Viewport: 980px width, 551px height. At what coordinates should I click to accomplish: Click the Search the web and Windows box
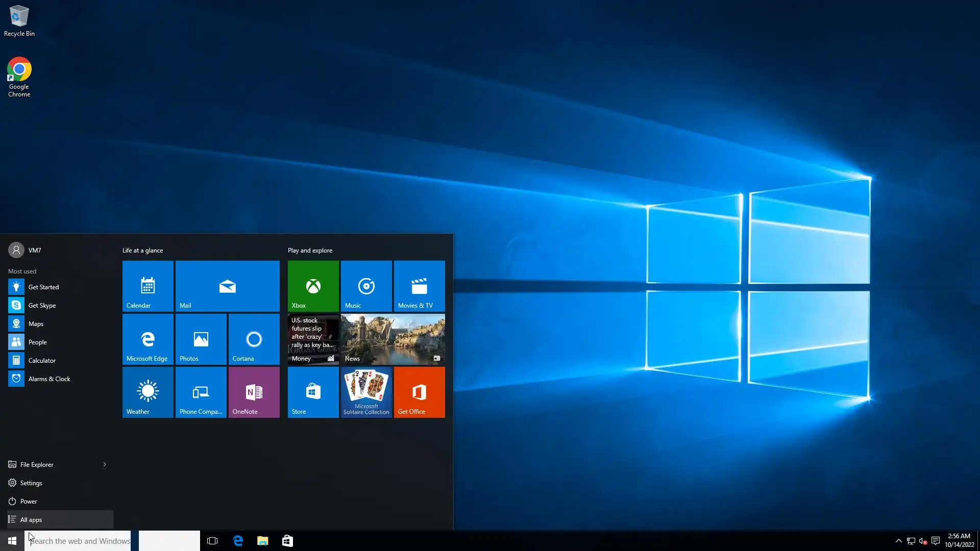79,541
